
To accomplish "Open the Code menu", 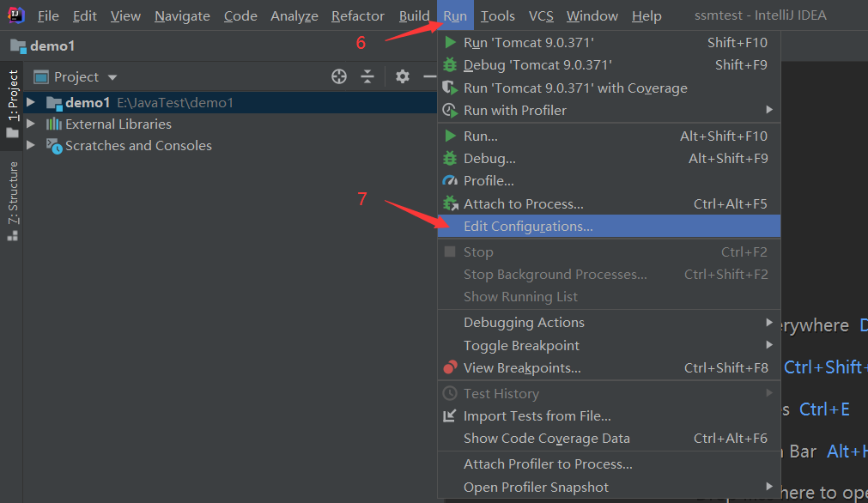I will click(x=240, y=16).
